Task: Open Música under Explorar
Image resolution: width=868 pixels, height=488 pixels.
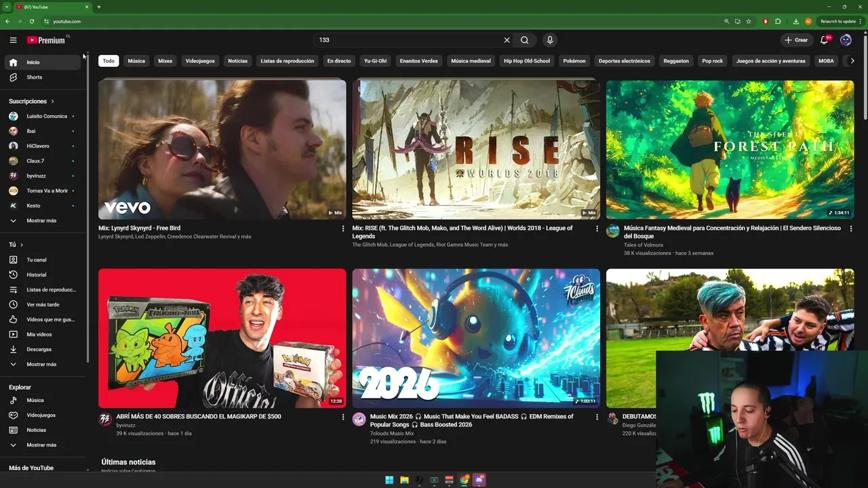Action: pos(44,400)
